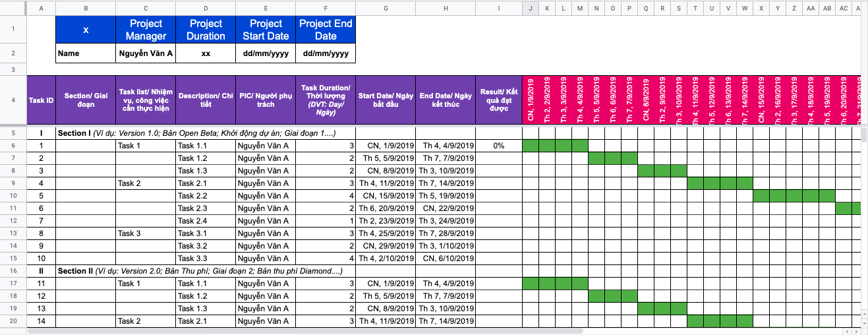Select start date 'CN, 15/9/2019'

pyautogui.click(x=386, y=196)
